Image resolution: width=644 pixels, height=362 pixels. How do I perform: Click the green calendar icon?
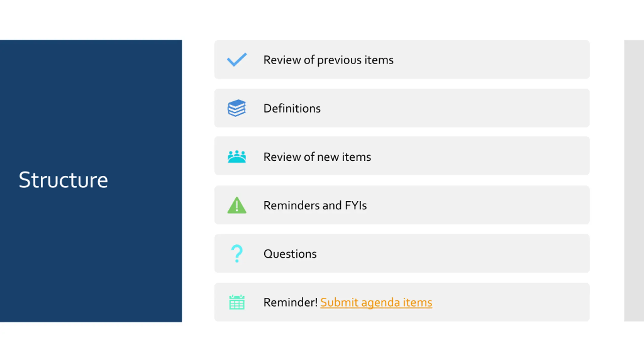[237, 302]
